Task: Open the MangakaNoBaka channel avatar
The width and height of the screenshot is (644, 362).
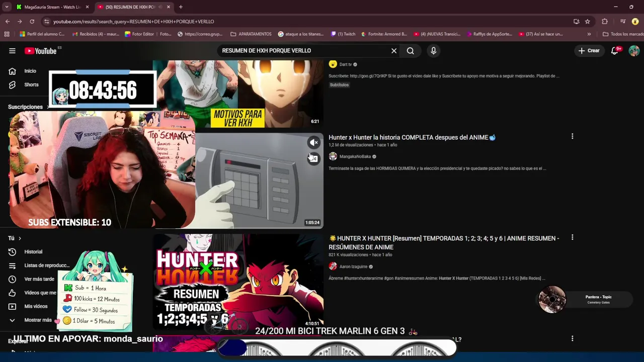Action: [333, 156]
